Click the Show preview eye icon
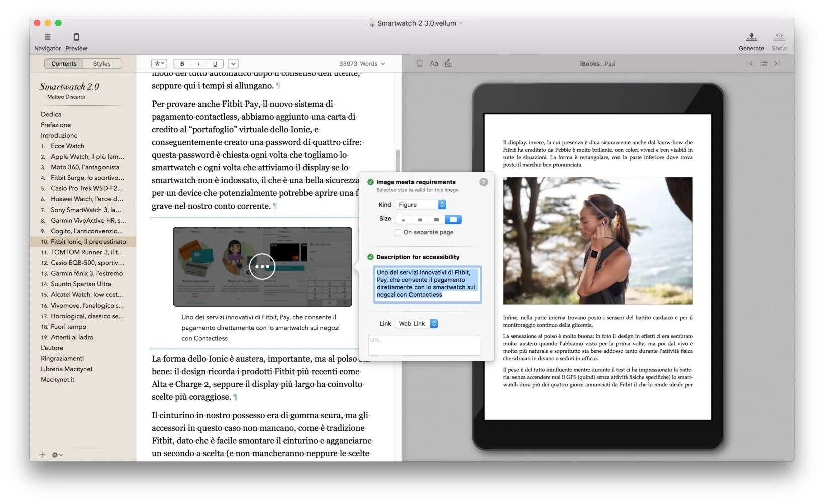This screenshot has width=824, height=504. tap(779, 37)
